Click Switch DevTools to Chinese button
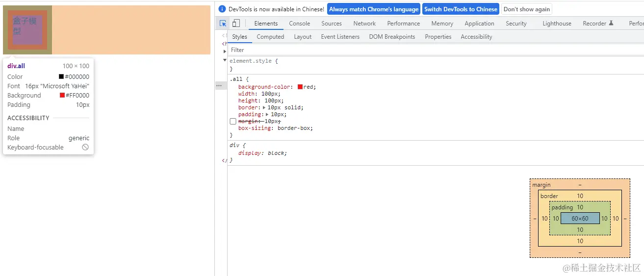 point(461,9)
